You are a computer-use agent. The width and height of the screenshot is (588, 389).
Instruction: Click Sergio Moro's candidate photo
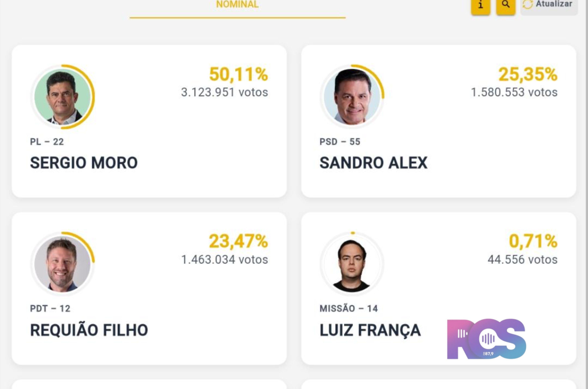(62, 97)
